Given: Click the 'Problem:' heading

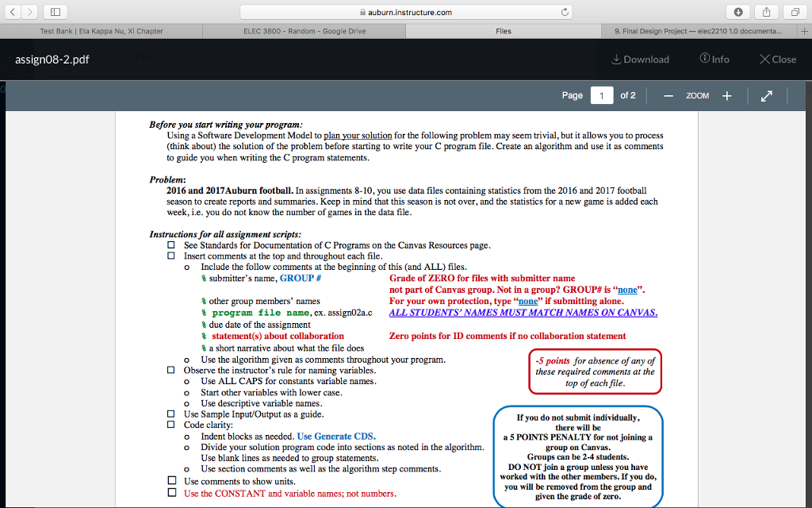Looking at the screenshot, I should (167, 180).
